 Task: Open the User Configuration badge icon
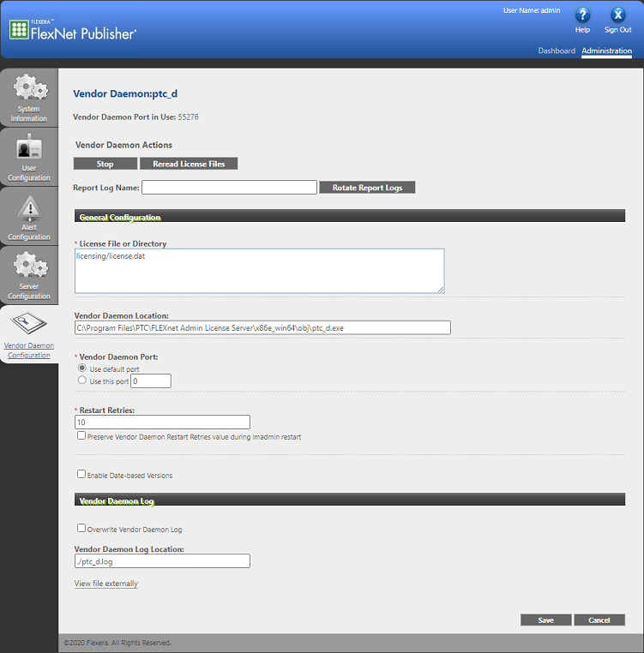click(29, 147)
